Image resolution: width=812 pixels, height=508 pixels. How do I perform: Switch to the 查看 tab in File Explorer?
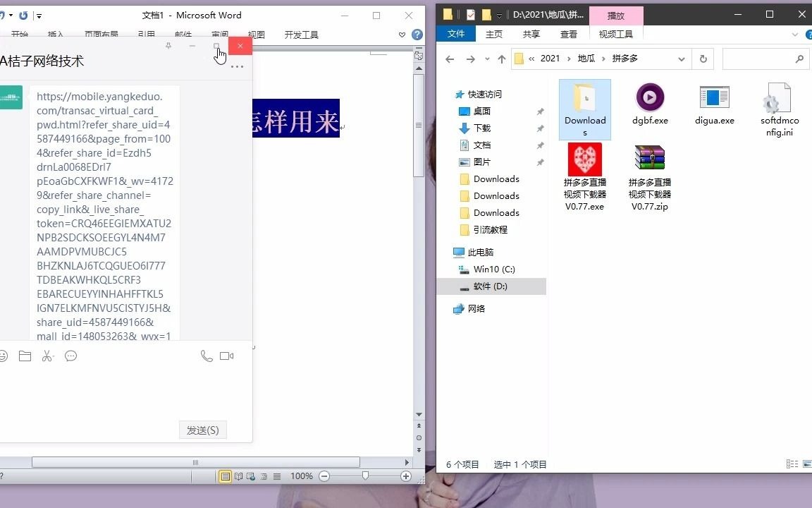(x=568, y=33)
